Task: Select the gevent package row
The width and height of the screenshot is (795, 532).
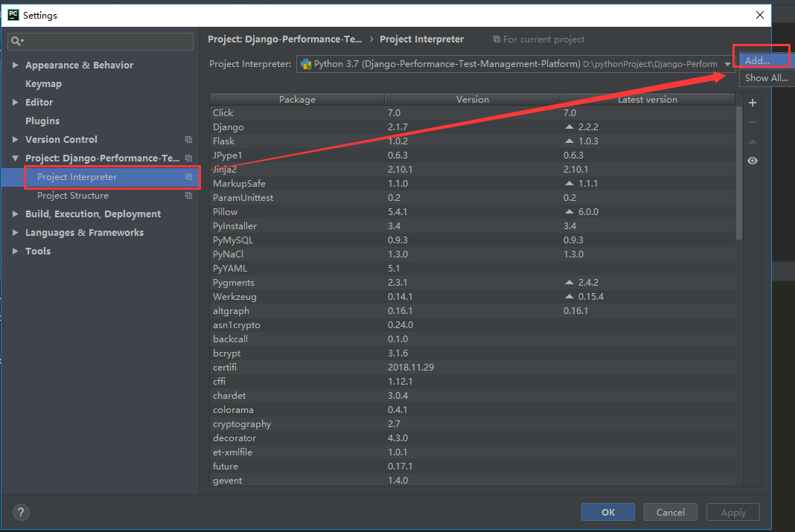Action: [x=473, y=481]
